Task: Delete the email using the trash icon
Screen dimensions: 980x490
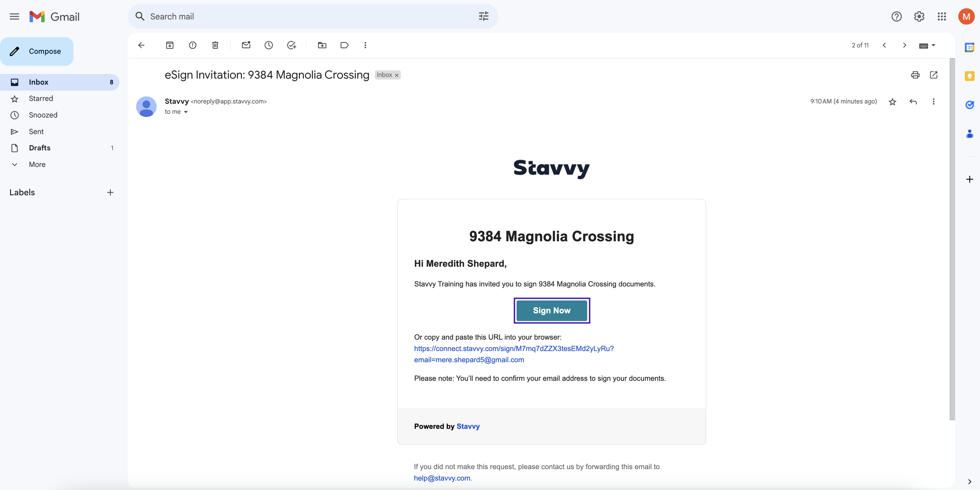Action: pos(215,45)
